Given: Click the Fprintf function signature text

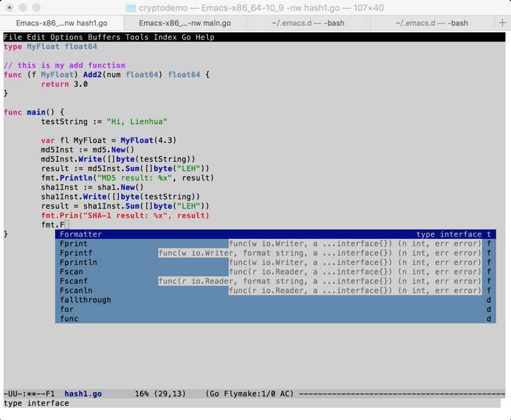Looking at the screenshot, I should [x=320, y=253].
